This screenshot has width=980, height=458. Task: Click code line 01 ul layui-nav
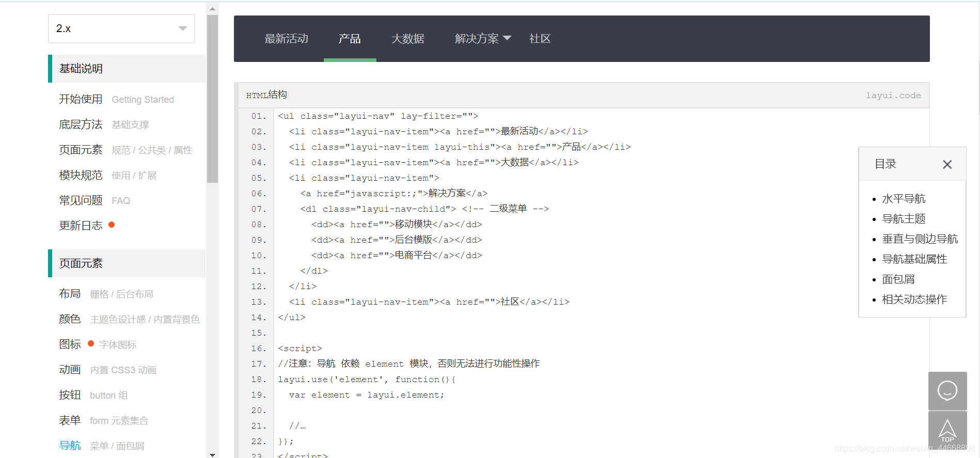[378, 116]
